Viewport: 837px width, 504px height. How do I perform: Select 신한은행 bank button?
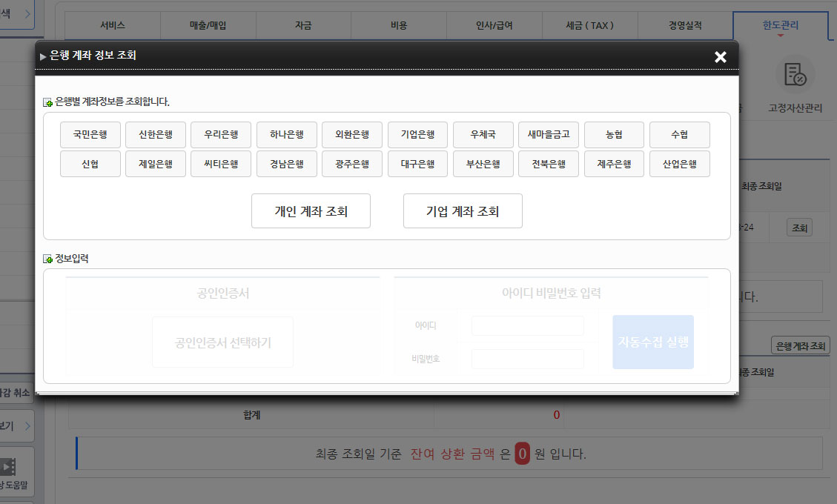pyautogui.click(x=156, y=135)
